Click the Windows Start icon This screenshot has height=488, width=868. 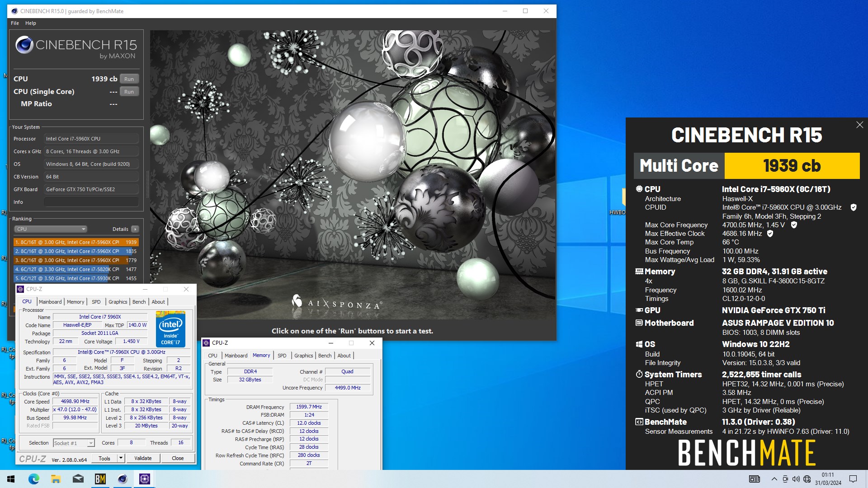coord(11,479)
